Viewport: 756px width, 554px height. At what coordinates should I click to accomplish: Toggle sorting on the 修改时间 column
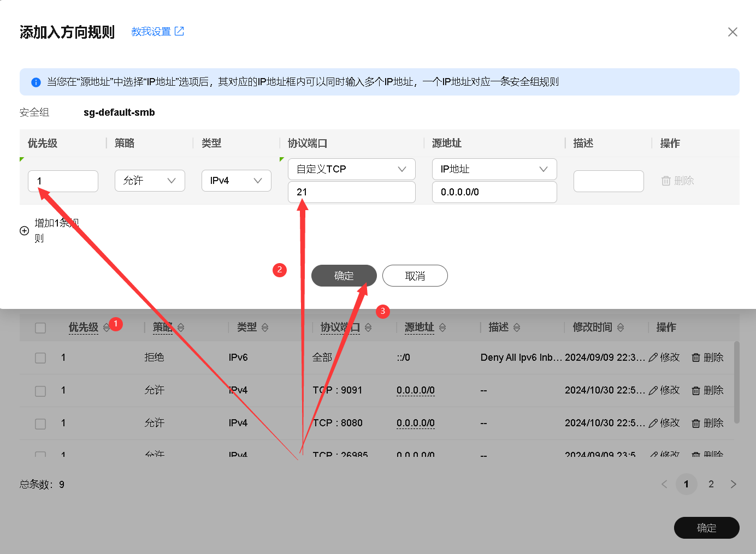click(x=621, y=327)
